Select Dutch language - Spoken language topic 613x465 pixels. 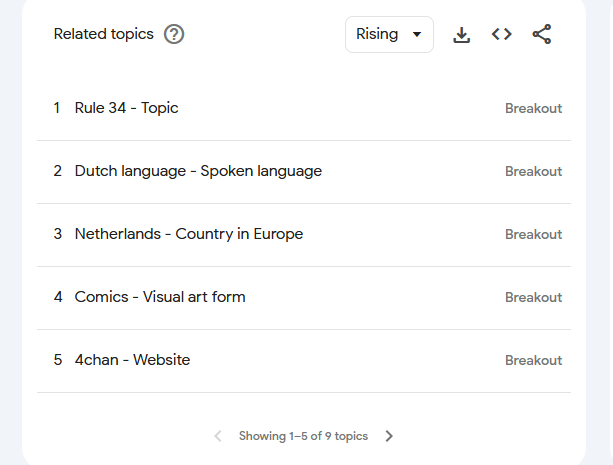(198, 171)
